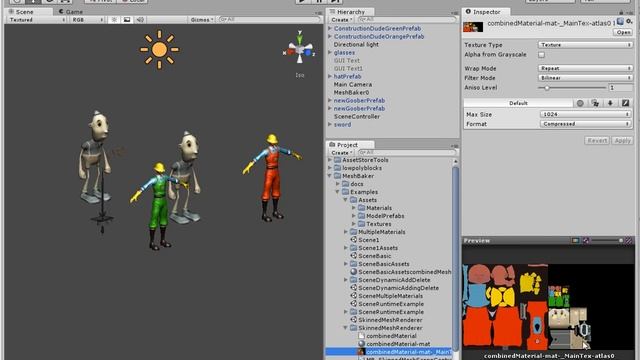Enable Alpha from Grayscale checkbox

pyautogui.click(x=542, y=55)
